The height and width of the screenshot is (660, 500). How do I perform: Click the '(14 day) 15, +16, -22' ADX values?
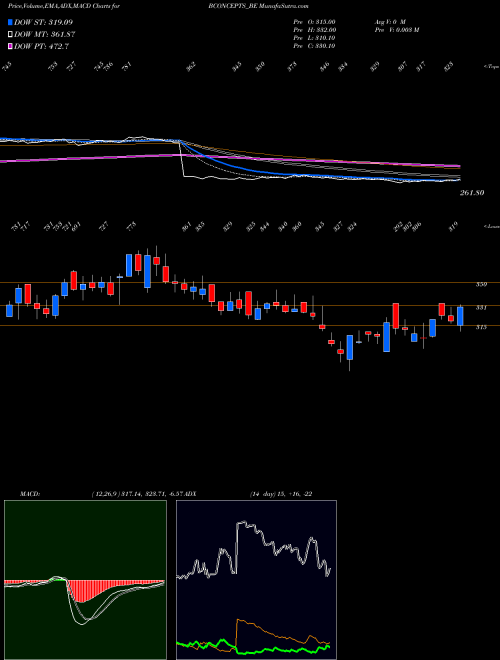pyautogui.click(x=281, y=494)
